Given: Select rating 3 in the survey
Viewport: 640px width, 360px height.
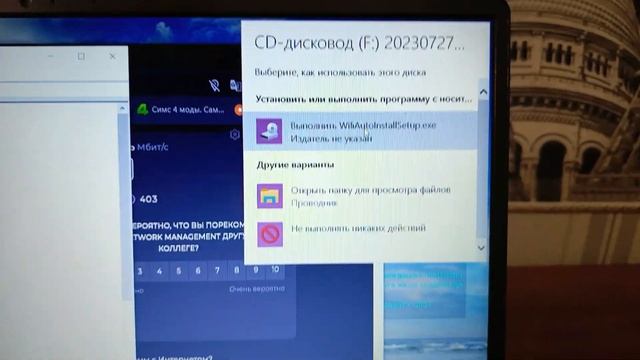Looking at the screenshot, I should pyautogui.click(x=140, y=271).
